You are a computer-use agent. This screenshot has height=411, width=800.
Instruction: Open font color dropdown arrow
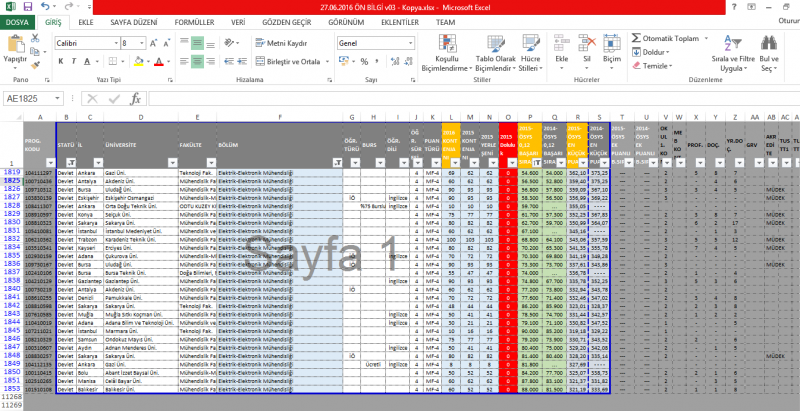coord(168,62)
